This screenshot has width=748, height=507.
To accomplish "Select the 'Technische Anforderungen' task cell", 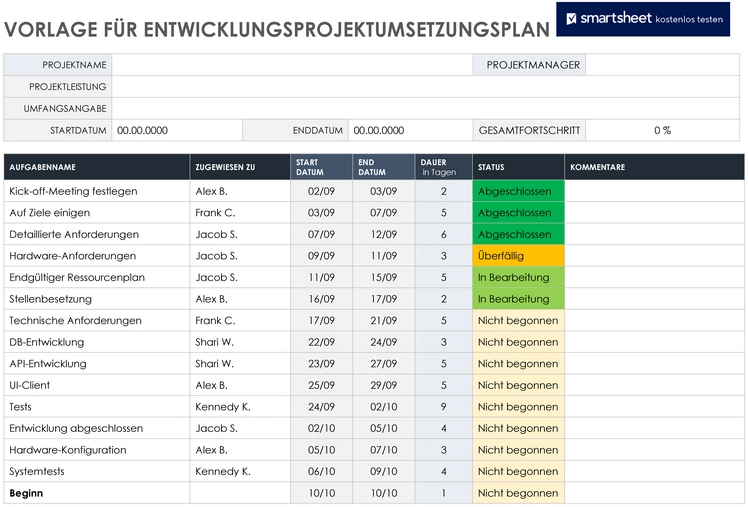I will coord(97,321).
